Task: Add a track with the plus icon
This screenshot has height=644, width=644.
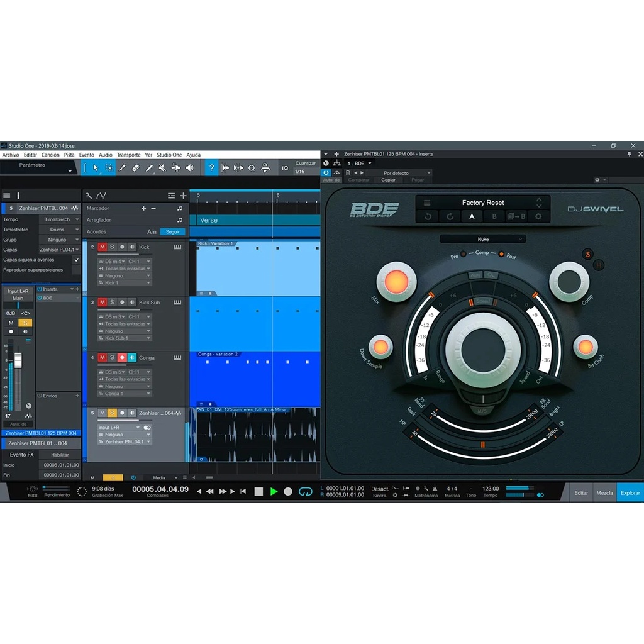Action: click(183, 196)
